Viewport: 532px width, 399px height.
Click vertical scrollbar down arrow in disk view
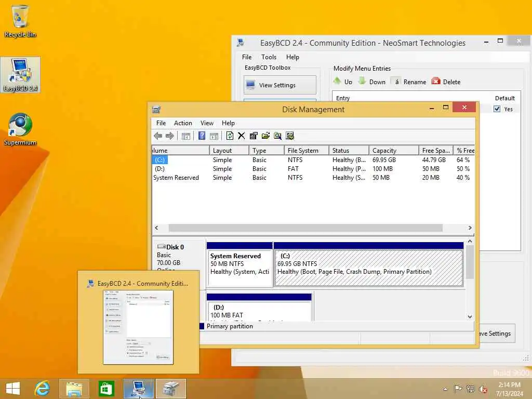pyautogui.click(x=470, y=316)
